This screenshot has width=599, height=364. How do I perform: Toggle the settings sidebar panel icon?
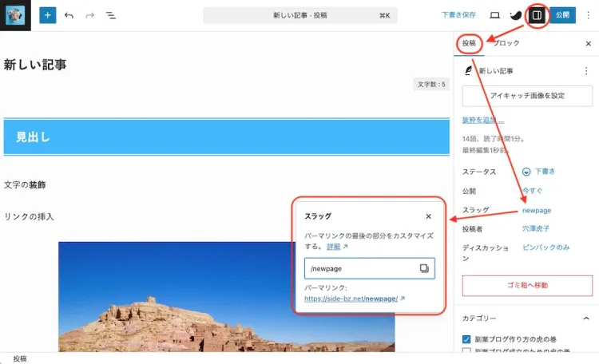(537, 15)
